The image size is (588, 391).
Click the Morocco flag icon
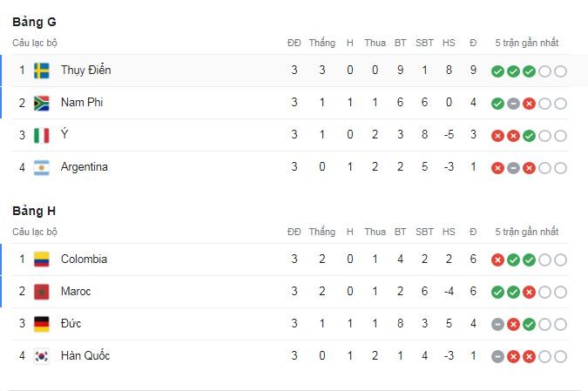(x=41, y=292)
